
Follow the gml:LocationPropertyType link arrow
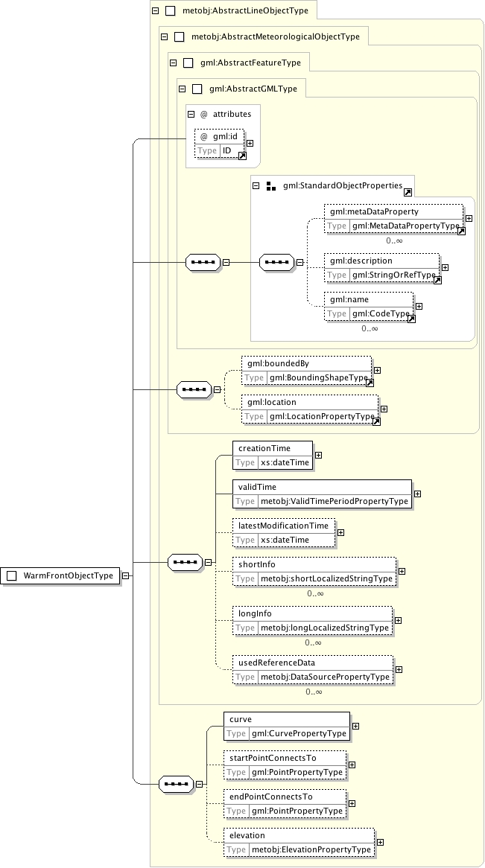tap(376, 422)
